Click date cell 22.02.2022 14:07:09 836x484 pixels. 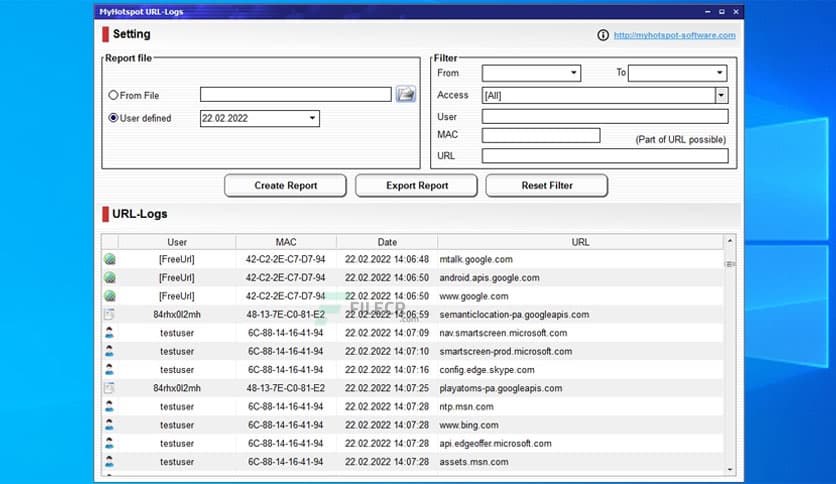(x=387, y=333)
